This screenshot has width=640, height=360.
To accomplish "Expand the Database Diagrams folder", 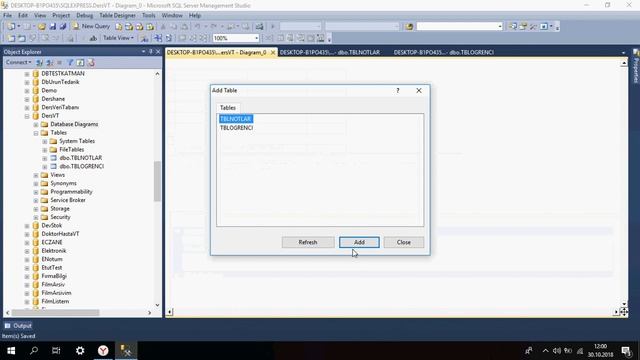I will [x=36, y=124].
